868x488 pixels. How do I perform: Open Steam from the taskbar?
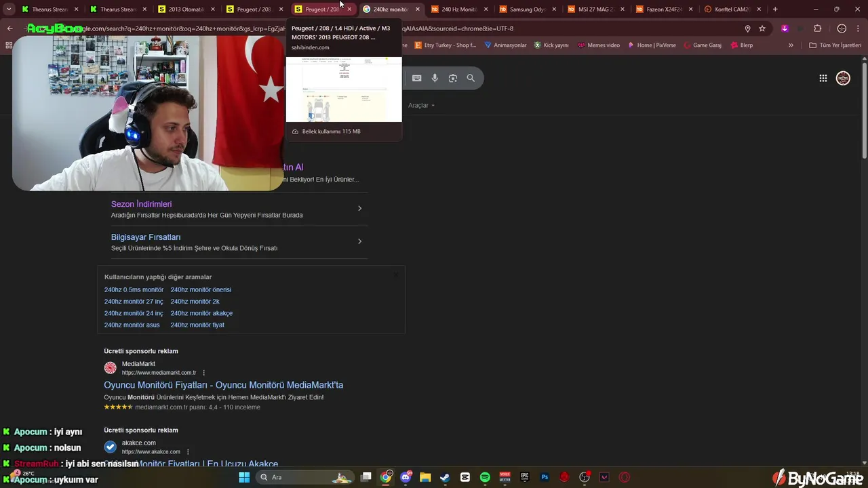[445, 477]
